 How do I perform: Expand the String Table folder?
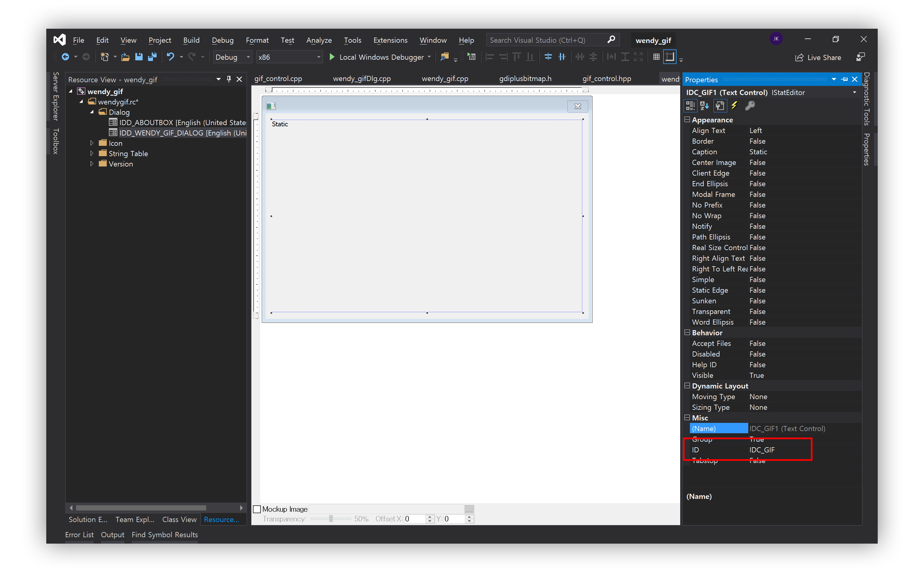pyautogui.click(x=92, y=154)
